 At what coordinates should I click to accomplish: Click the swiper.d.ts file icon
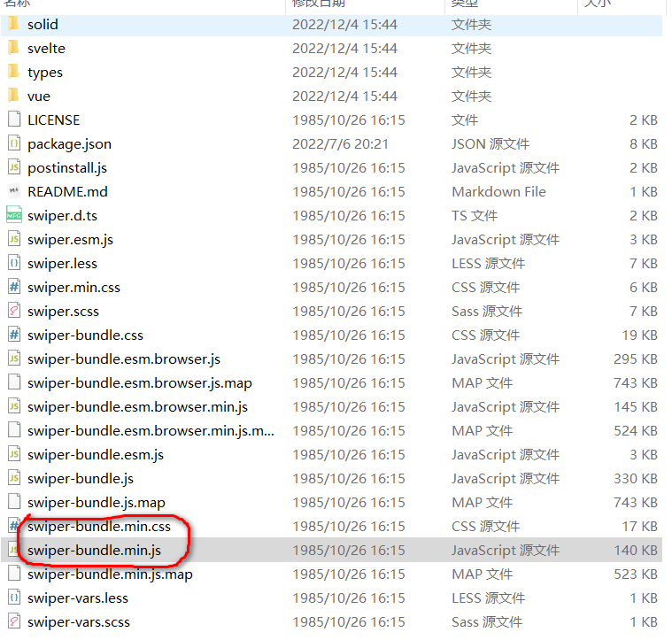(14, 214)
